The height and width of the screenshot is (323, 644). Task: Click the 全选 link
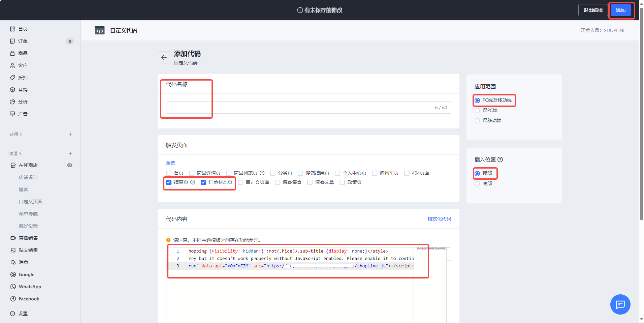click(x=171, y=163)
